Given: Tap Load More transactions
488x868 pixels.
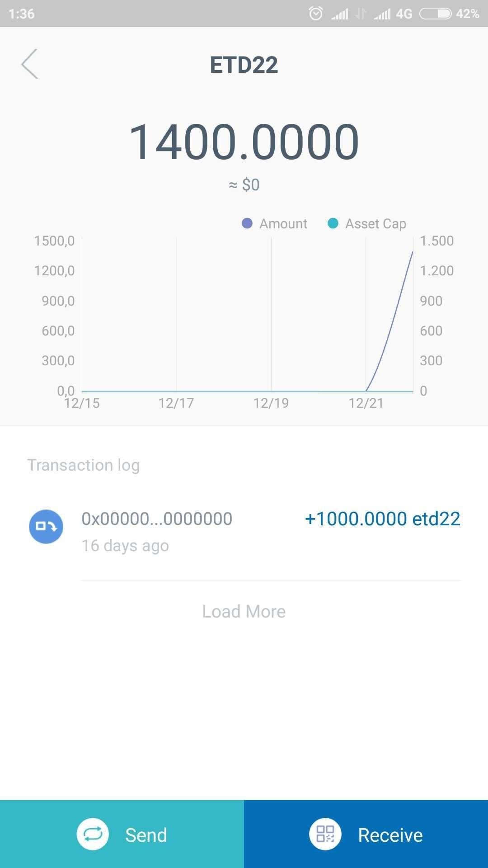Looking at the screenshot, I should 244,612.
